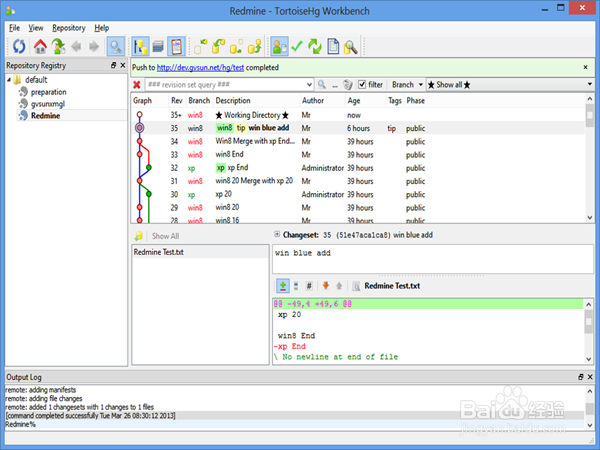Toggle the revision details person icon

(279, 46)
